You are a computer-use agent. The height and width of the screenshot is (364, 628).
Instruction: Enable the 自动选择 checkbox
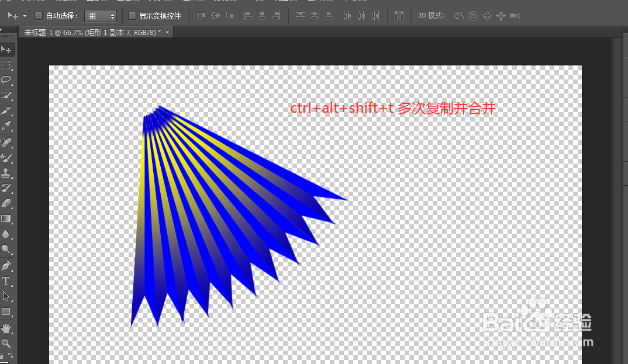pos(37,16)
